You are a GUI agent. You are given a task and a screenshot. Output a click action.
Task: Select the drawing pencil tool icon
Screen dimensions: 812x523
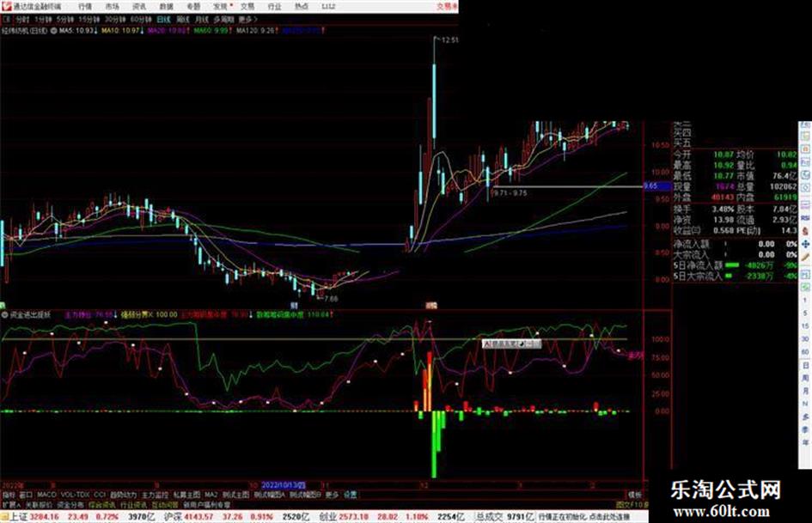click(x=805, y=258)
